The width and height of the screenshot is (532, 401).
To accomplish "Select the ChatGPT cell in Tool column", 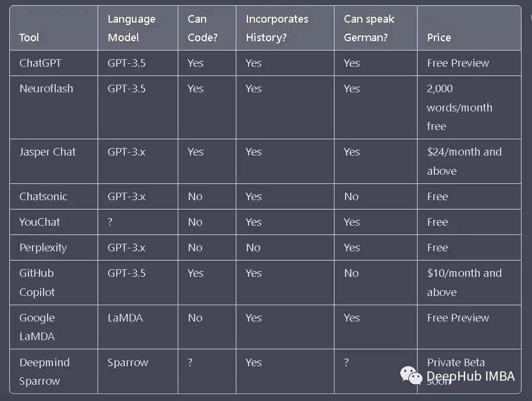I will coord(41,63).
